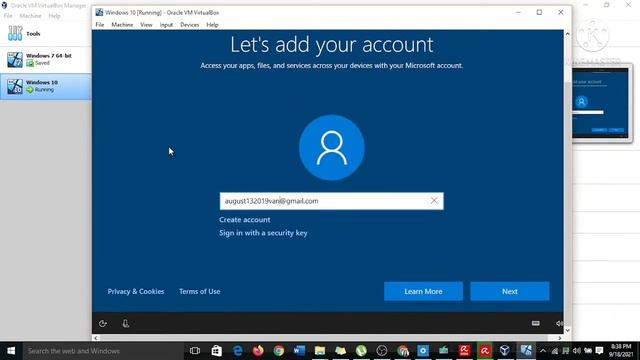Open the Privacy & Cookies link
The width and height of the screenshot is (640, 360).
(136, 291)
